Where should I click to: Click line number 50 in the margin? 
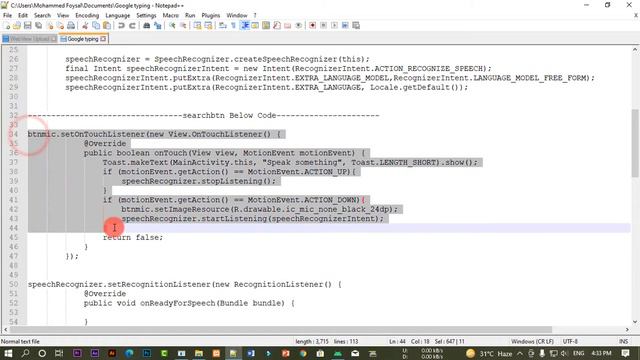coord(13,284)
